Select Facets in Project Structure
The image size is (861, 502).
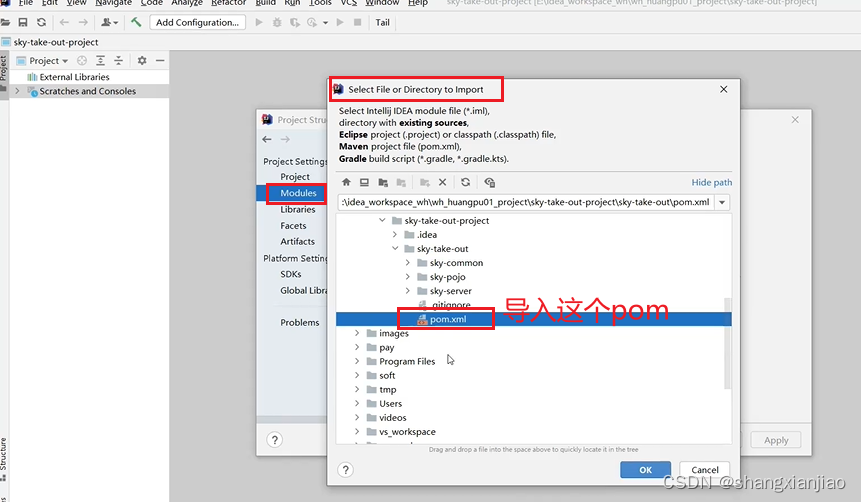[x=293, y=226]
